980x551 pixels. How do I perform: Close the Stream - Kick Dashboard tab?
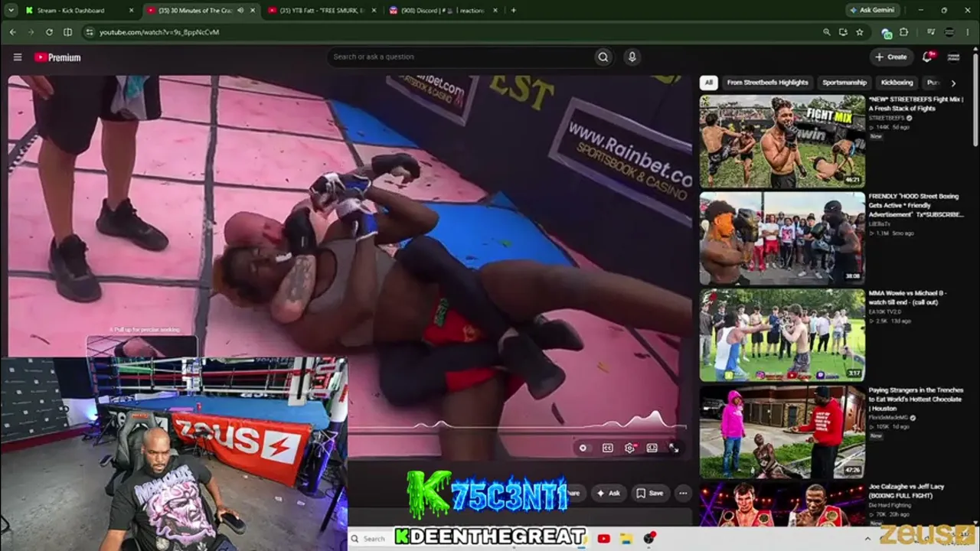pos(131,11)
